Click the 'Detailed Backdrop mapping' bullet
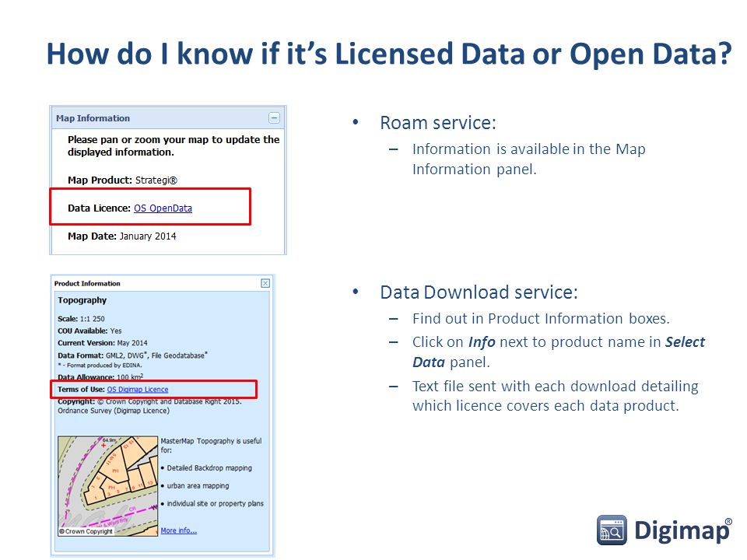This screenshot has width=747, height=560. tap(206, 468)
